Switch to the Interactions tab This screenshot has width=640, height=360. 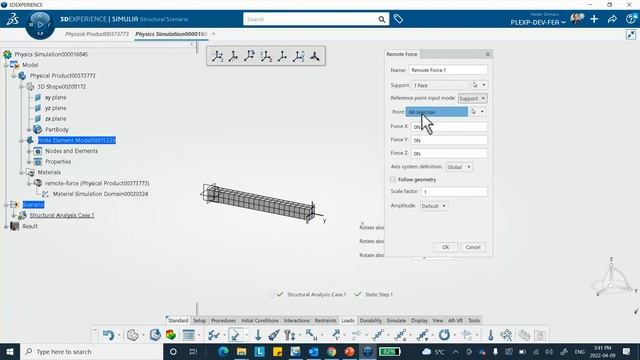[297, 320]
